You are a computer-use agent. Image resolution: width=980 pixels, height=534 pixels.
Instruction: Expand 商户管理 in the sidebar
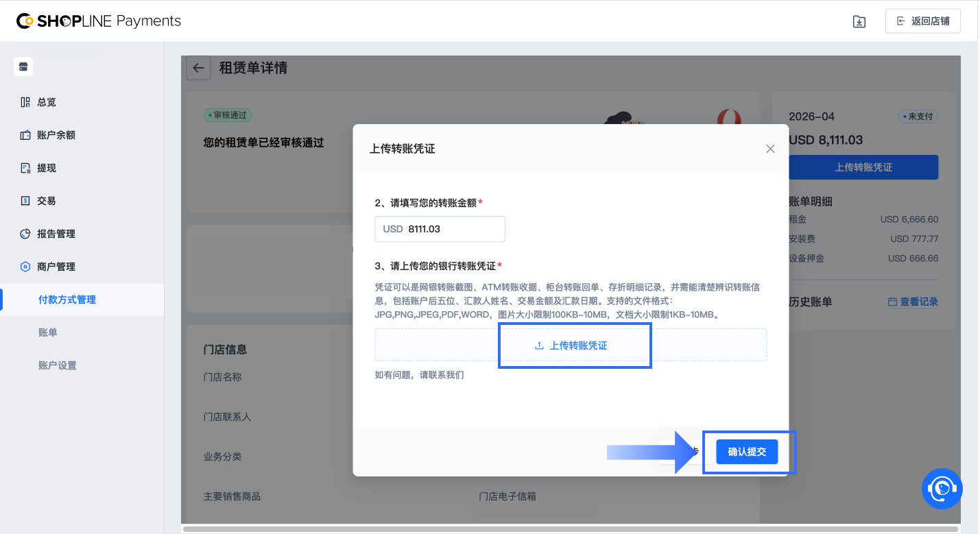coord(56,267)
